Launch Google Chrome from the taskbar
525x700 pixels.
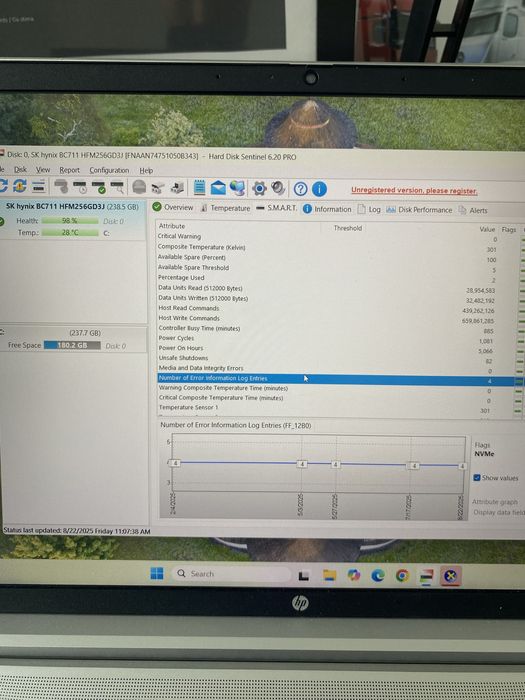click(x=402, y=576)
